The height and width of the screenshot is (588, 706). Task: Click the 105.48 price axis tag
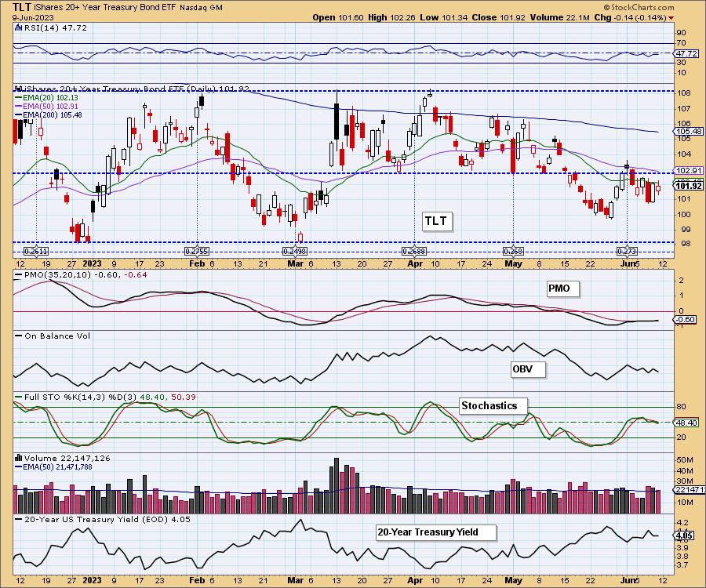689,132
